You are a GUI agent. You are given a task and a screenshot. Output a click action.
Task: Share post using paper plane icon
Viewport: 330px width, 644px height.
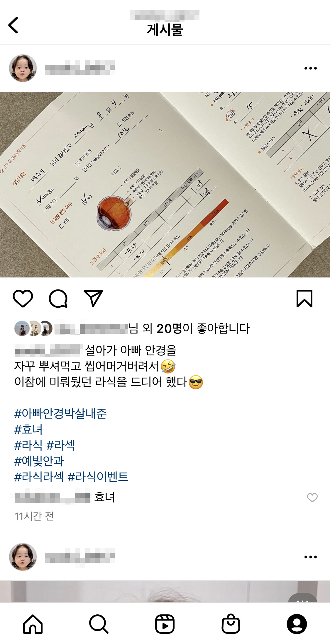(93, 298)
